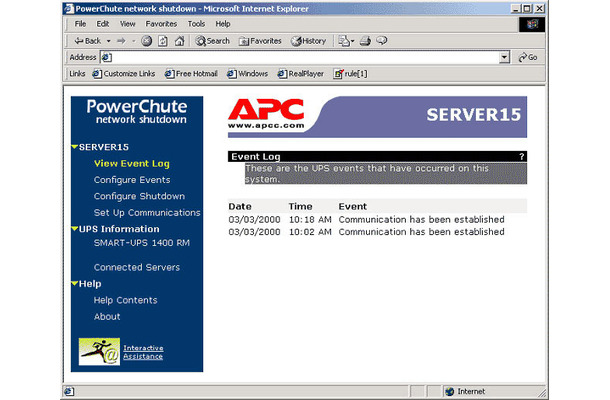Click the Internet Explorer title bar icon
Screen dimensions: 610x400
click(x=69, y=9)
